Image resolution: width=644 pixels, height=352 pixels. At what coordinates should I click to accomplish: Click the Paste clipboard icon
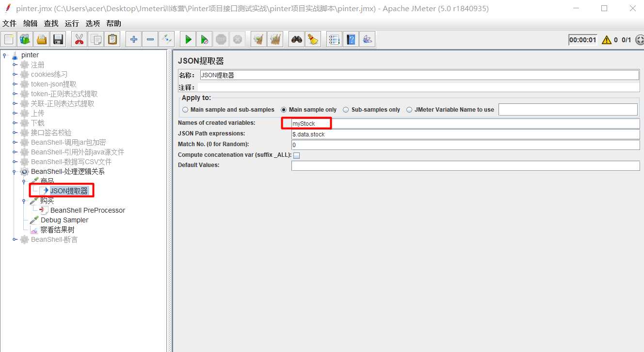[x=113, y=39]
